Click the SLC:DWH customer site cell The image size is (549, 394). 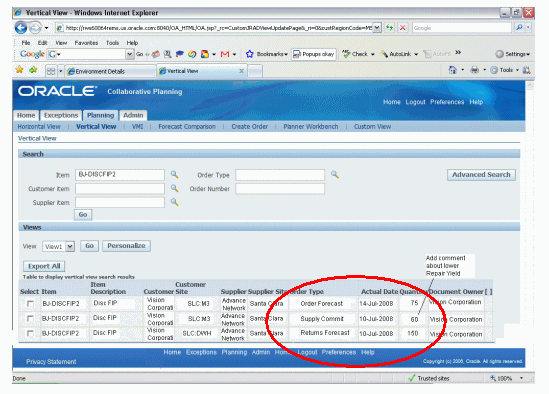click(197, 333)
